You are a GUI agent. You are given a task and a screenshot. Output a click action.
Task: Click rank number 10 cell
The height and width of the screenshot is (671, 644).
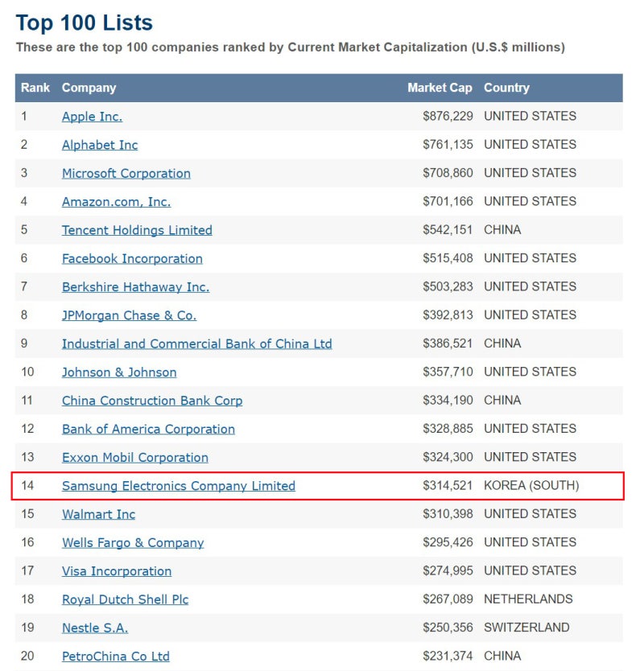(27, 372)
